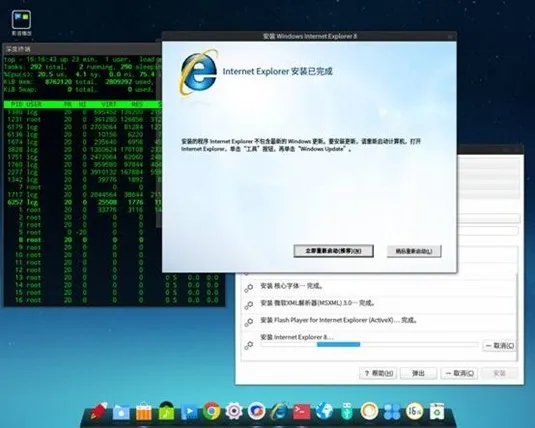Image resolution: width=535 pixels, height=428 pixels.
Task: Click the CrossOver round dock icon
Action: click(256, 411)
